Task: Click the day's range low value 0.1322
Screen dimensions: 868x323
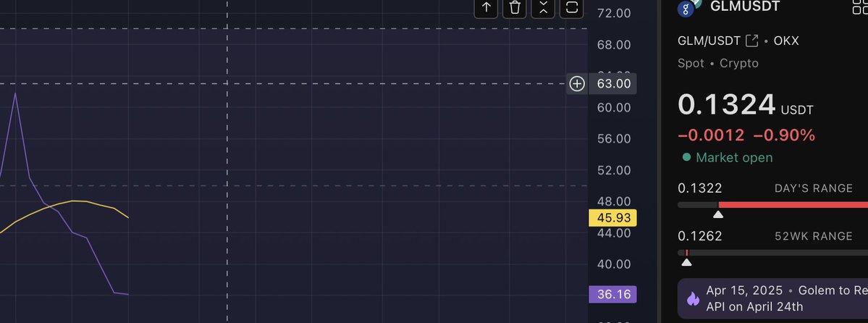Action: [x=700, y=188]
